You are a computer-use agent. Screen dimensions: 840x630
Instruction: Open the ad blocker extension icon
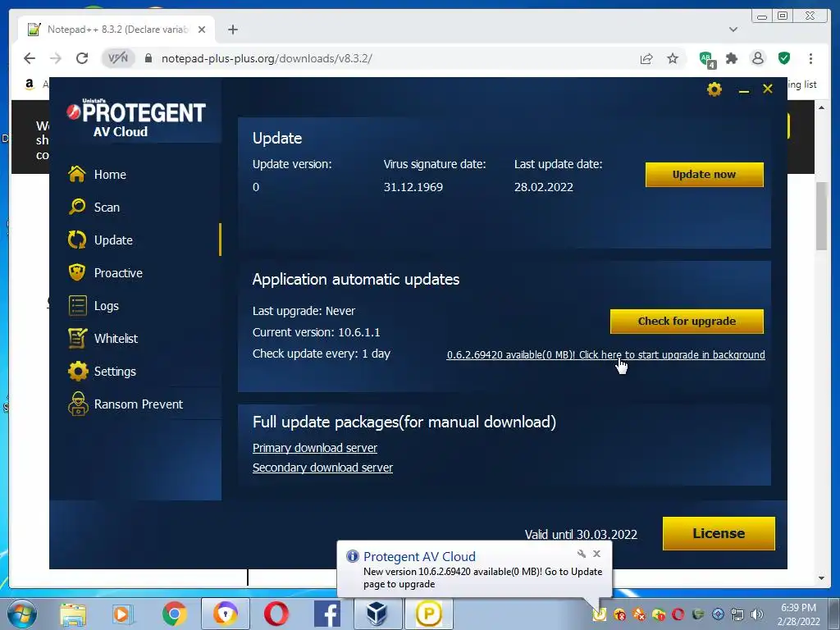[707, 59]
